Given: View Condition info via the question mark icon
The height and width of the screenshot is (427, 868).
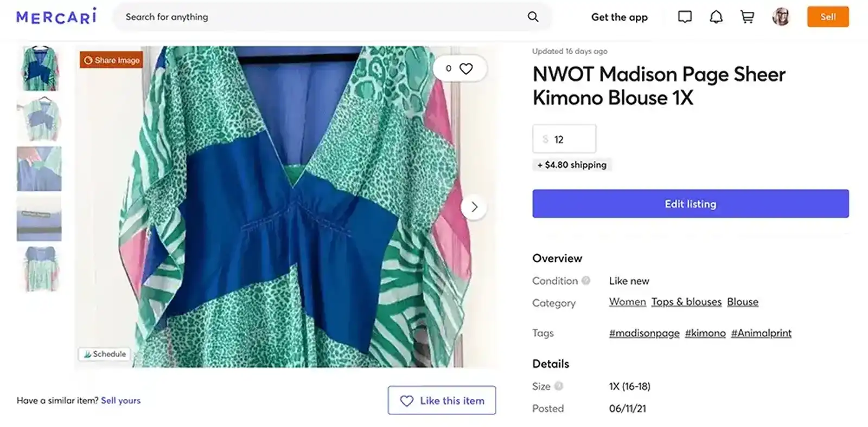Looking at the screenshot, I should coord(586,281).
